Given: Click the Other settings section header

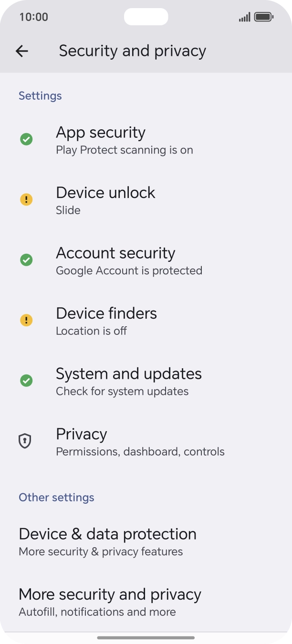Looking at the screenshot, I should (x=56, y=497).
